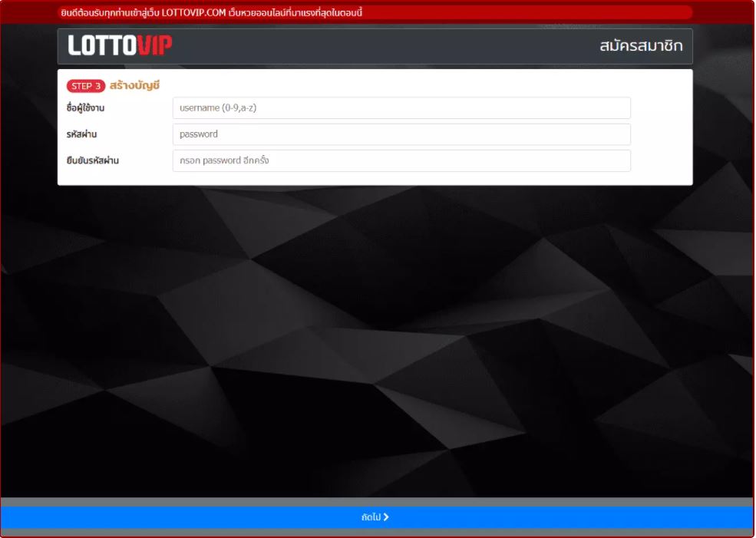Select the confirm password field (กรอก password อีกครั้ง)

(401, 160)
